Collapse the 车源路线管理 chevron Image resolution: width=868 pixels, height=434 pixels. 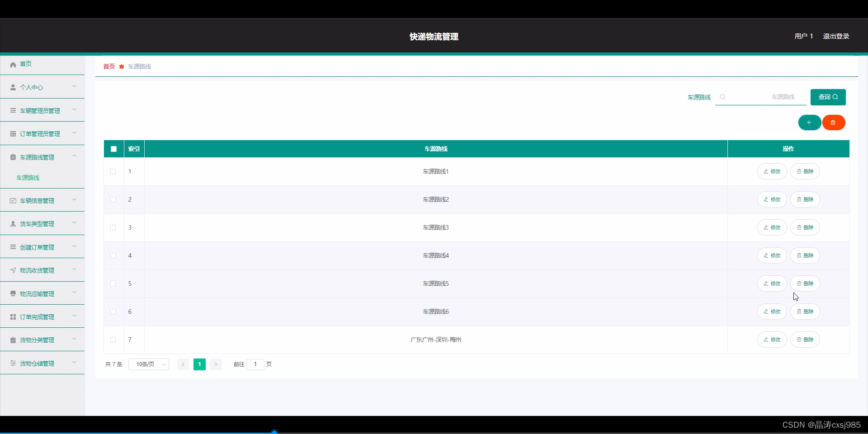tap(74, 156)
